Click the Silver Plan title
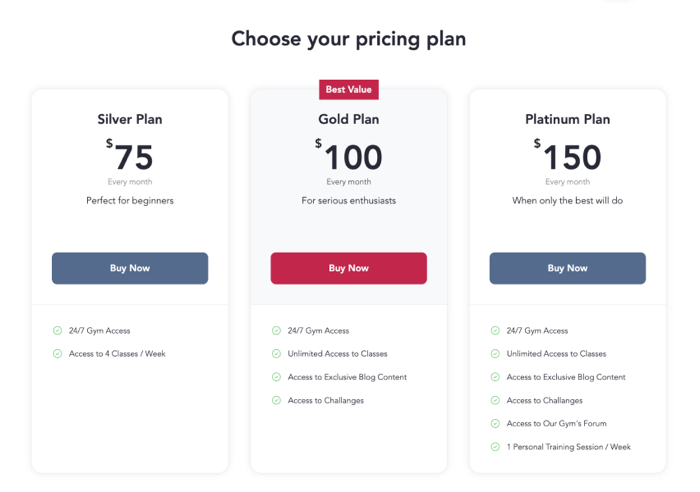 pyautogui.click(x=130, y=119)
